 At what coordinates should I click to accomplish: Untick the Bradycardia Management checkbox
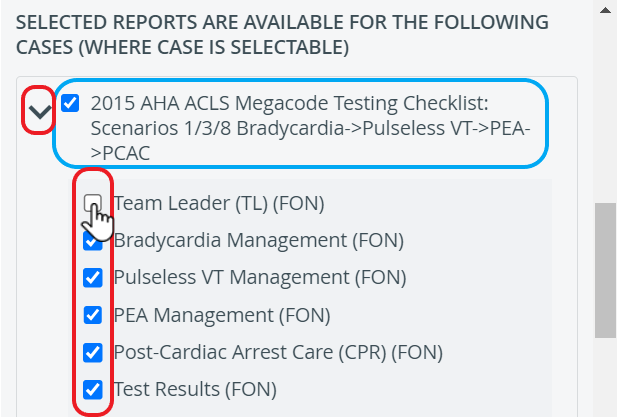click(93, 240)
